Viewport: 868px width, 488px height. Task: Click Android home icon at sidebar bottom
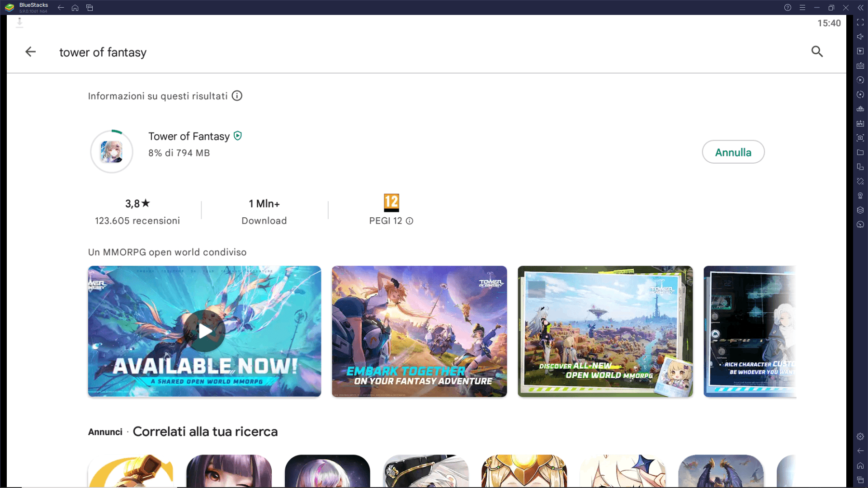[860, 465]
